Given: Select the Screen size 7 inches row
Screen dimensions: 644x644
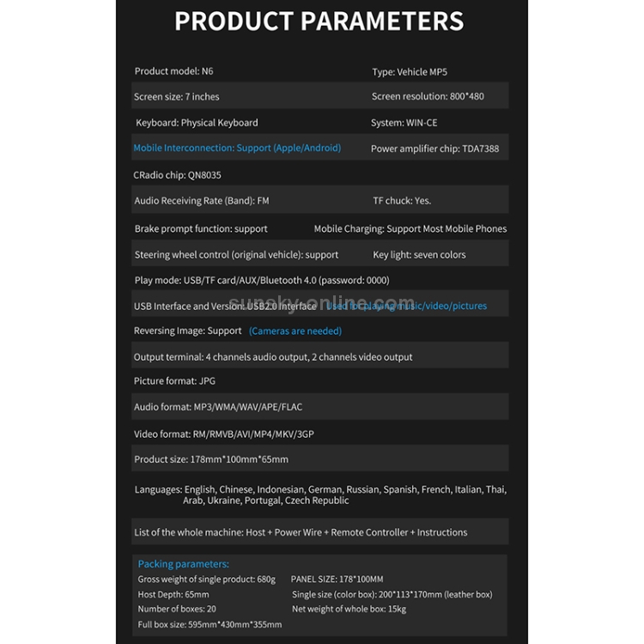Looking at the screenshot, I should 177,96.
